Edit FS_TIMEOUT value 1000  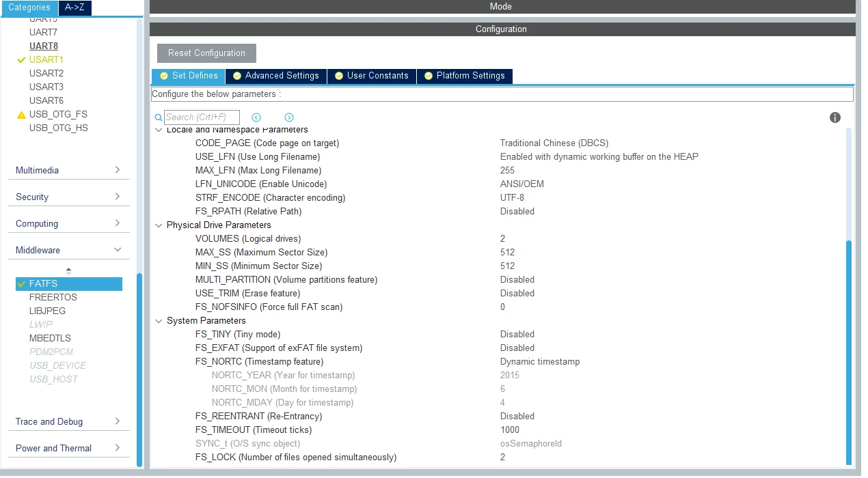tap(510, 430)
